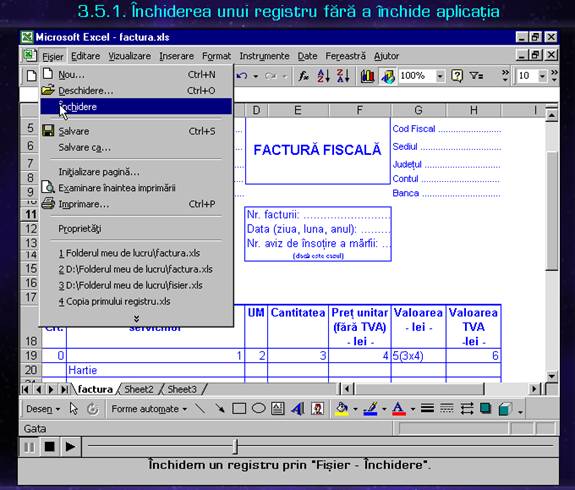575x490 pixels.
Task: Select row header 12
Action: [31, 229]
